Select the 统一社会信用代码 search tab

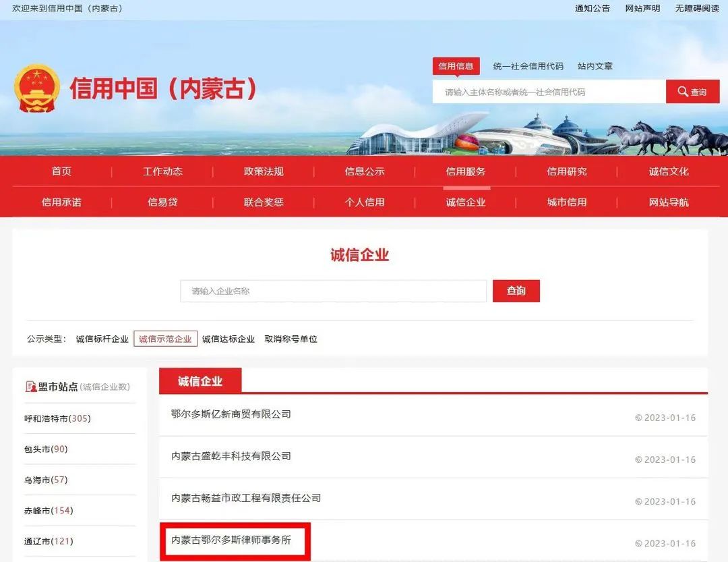pos(528,66)
